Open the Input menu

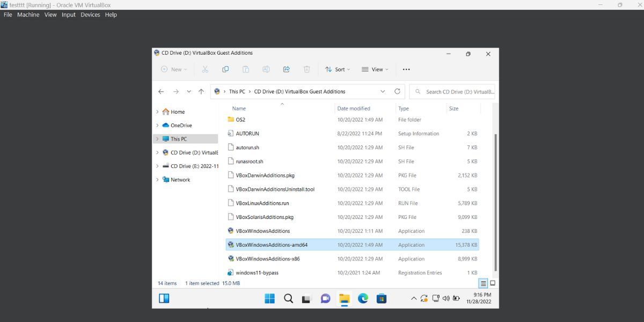pos(69,14)
